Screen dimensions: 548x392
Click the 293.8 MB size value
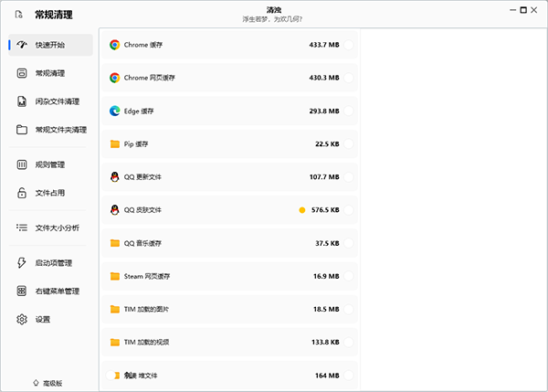324,111
